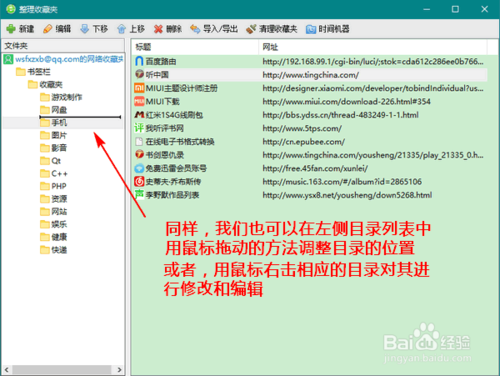The width and height of the screenshot is (500, 376).
Task: Click the folder tree scrollbar right arrow
Action: pyautogui.click(x=119, y=369)
